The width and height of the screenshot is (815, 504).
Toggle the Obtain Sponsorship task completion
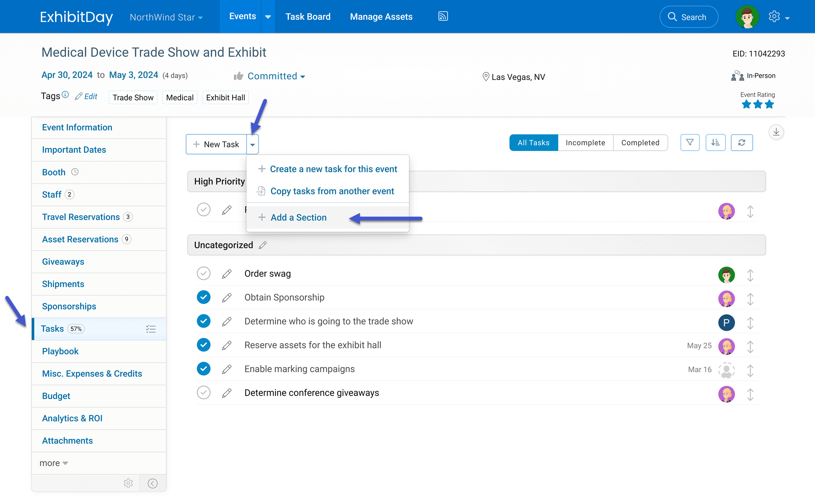coord(204,297)
